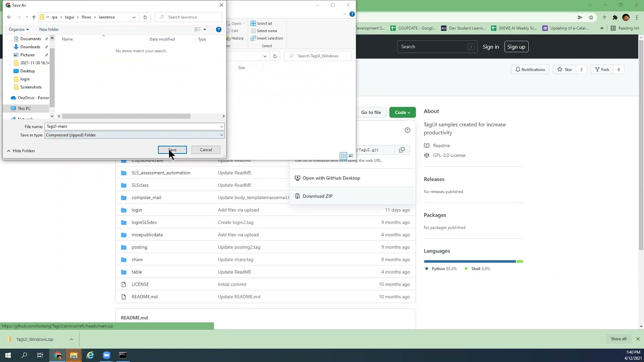Open Reading list in bookmarks bar
644x362 pixels.
coord(624,28)
